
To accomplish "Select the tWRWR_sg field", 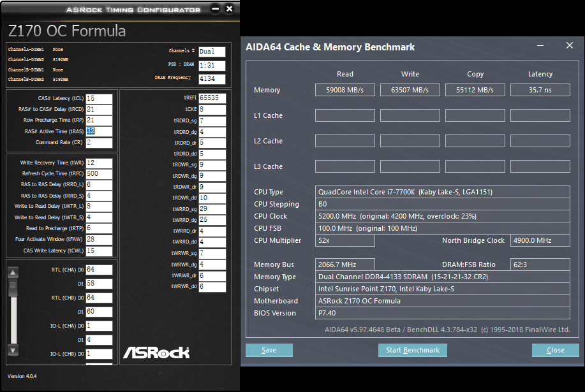I will pos(212,254).
